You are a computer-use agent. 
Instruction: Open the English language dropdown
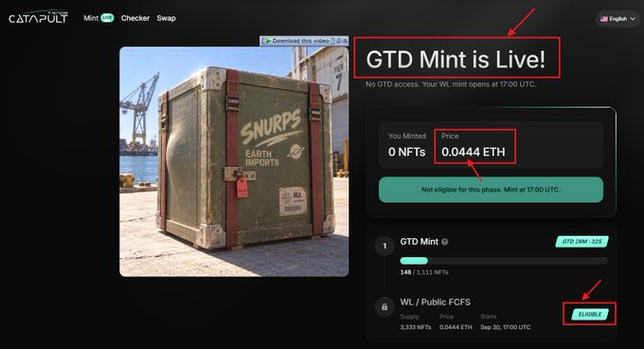click(617, 19)
